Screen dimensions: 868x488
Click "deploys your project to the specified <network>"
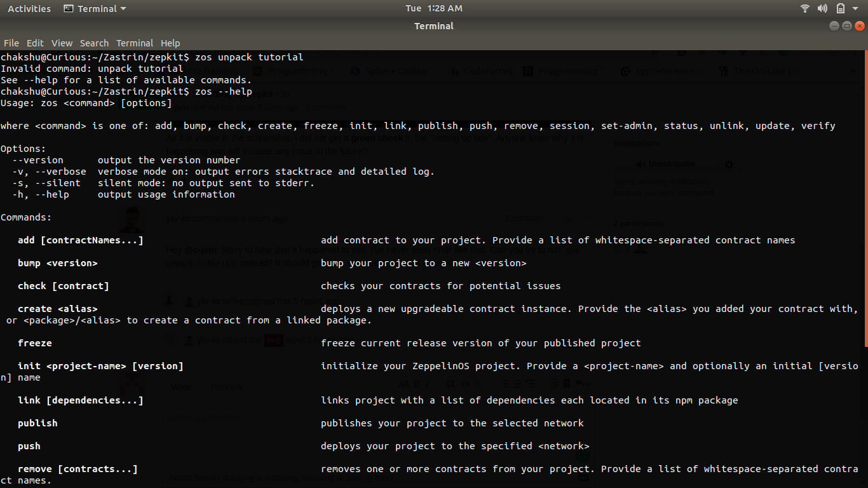[x=455, y=446]
